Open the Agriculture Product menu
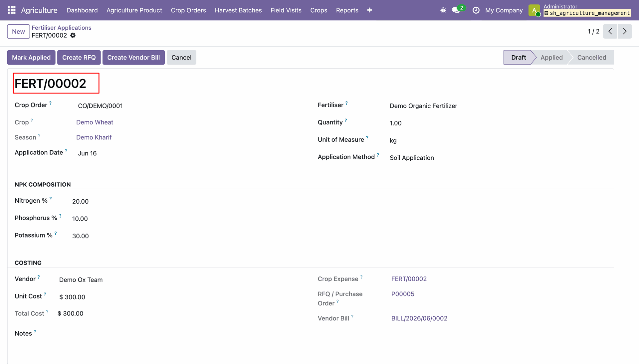639x364 pixels. (x=134, y=10)
